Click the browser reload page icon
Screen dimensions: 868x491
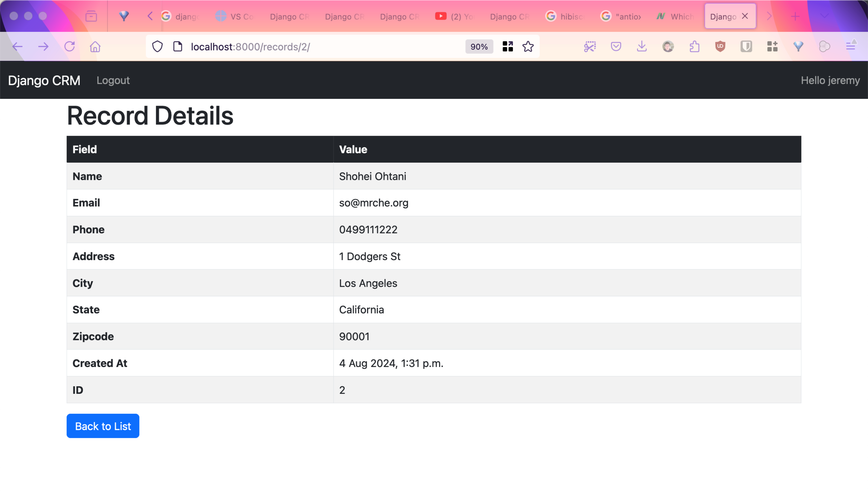(x=69, y=47)
